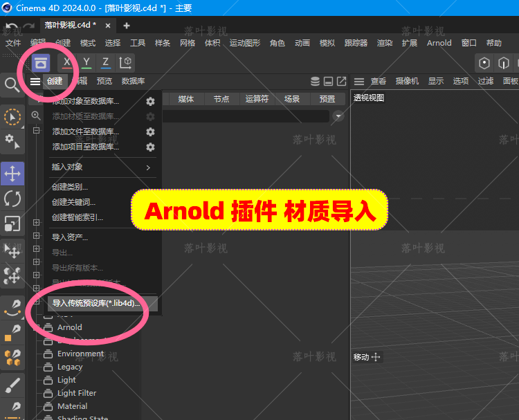Click the search magnifier tool in left palette
519x420 pixels.
tap(12, 84)
